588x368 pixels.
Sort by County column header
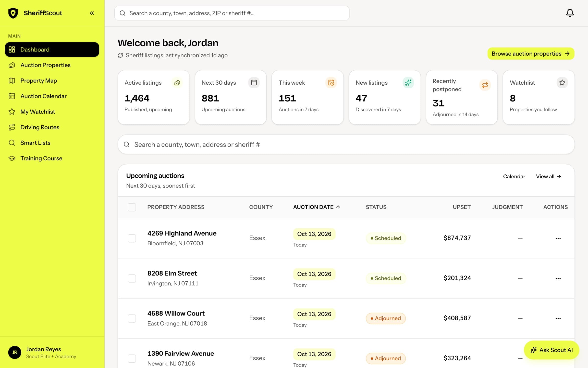point(261,207)
